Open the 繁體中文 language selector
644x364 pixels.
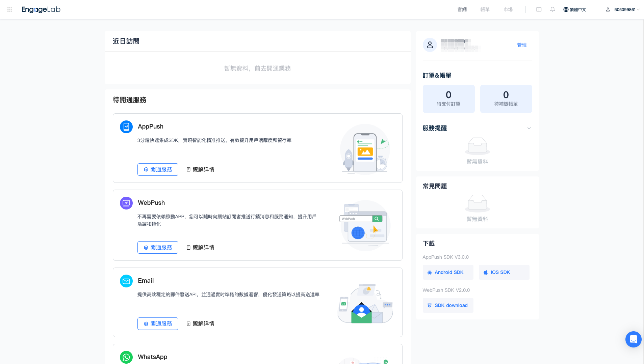(575, 9)
